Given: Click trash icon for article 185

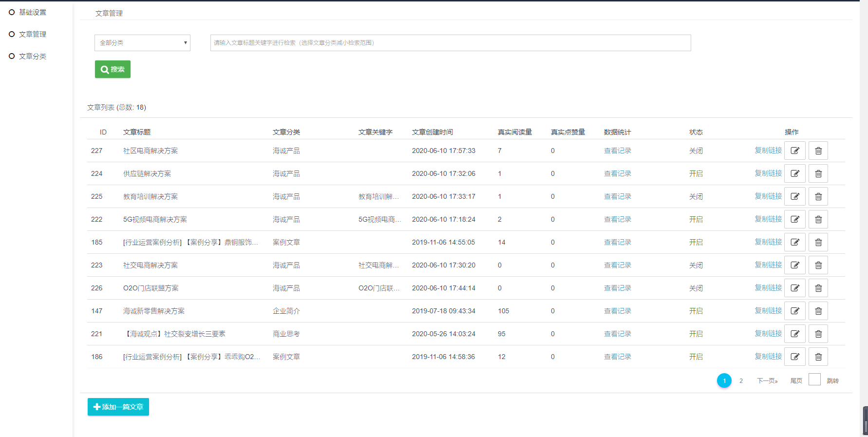Looking at the screenshot, I should [818, 242].
